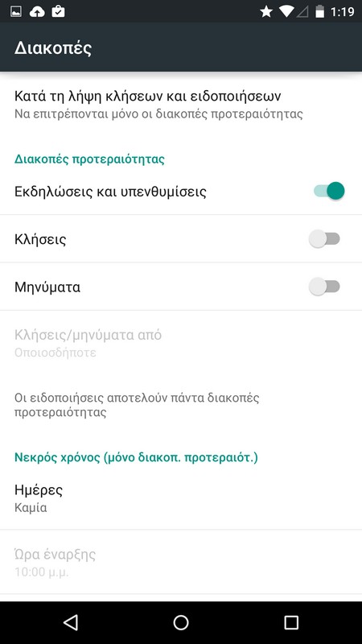Screen dimensions: 362x644
Task: Enable the Κλήσεις toggle switch
Action: point(325,239)
